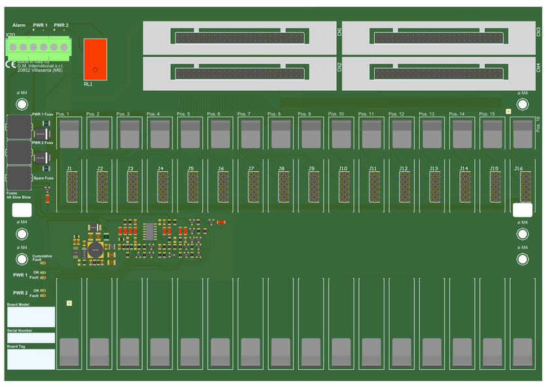Click the PWR 2 Fault LED indicator

[43, 296]
